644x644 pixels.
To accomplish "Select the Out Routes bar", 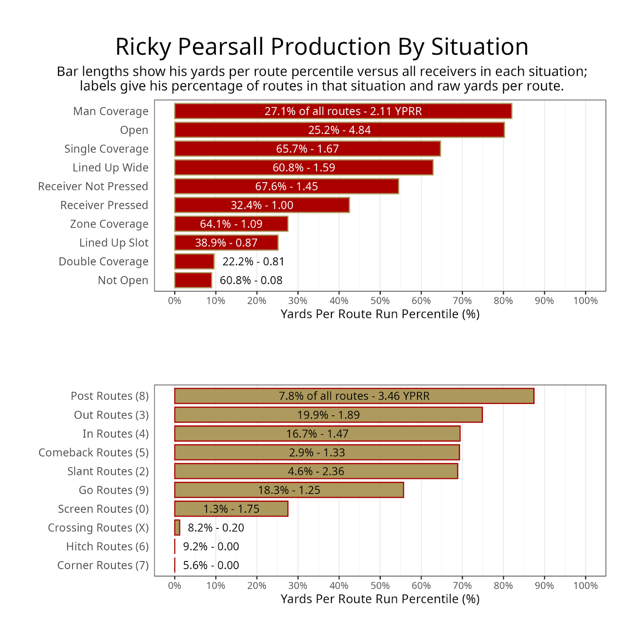I will [x=328, y=415].
